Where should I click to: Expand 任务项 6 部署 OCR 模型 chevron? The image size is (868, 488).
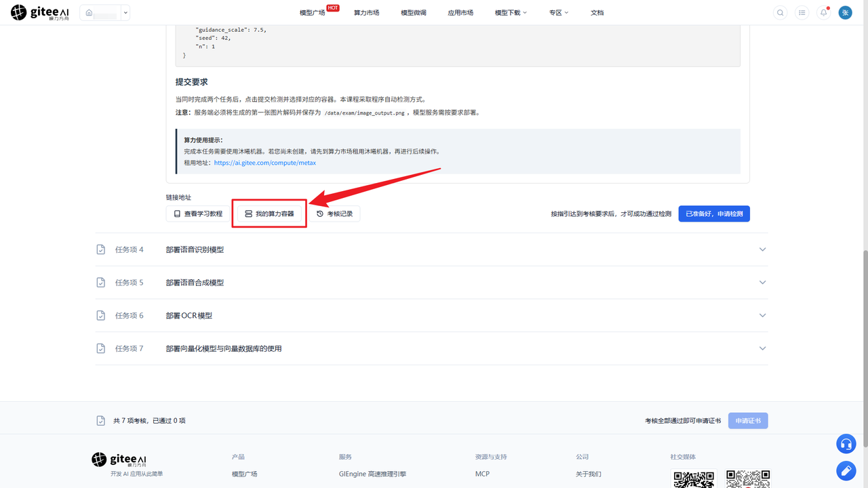[x=762, y=315]
